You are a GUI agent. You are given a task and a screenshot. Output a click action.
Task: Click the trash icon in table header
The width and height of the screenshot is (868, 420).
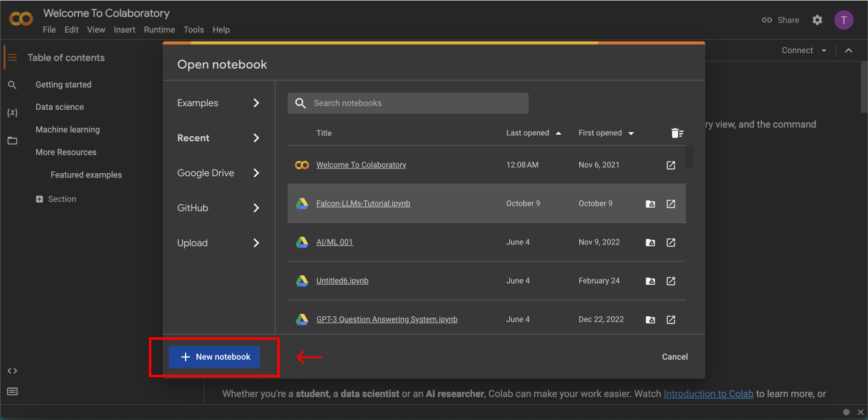(677, 133)
